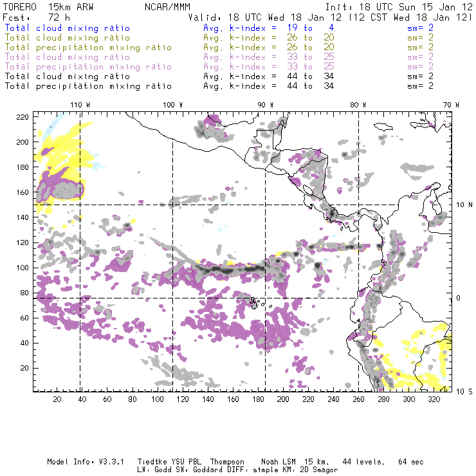The height and width of the screenshot is (476, 476).
Task: Click the 70 W longitude label
Action: [451, 105]
